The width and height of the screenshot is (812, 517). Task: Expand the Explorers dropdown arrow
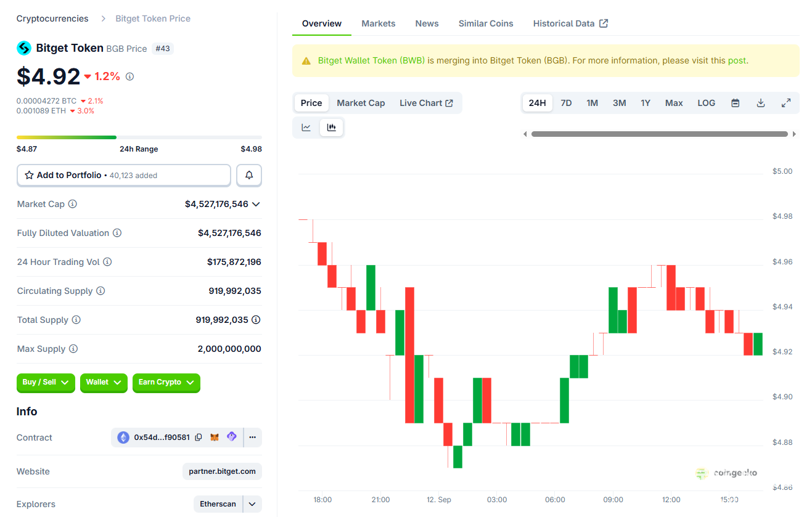coord(252,504)
